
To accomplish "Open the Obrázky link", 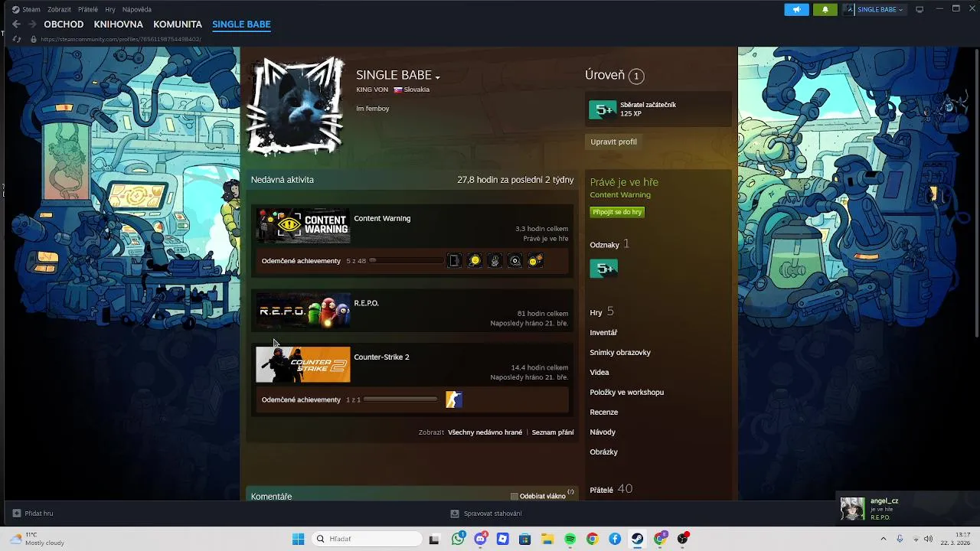I will pyautogui.click(x=603, y=452).
